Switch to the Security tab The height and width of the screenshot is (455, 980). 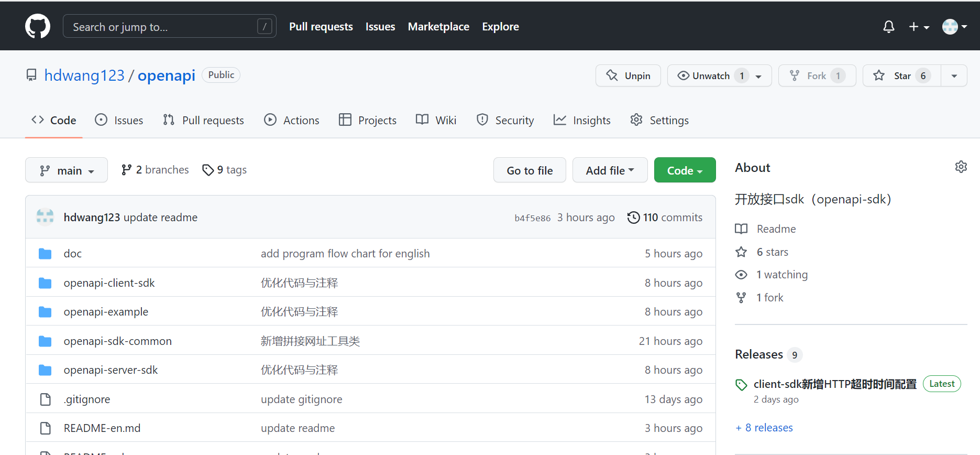[x=505, y=120]
